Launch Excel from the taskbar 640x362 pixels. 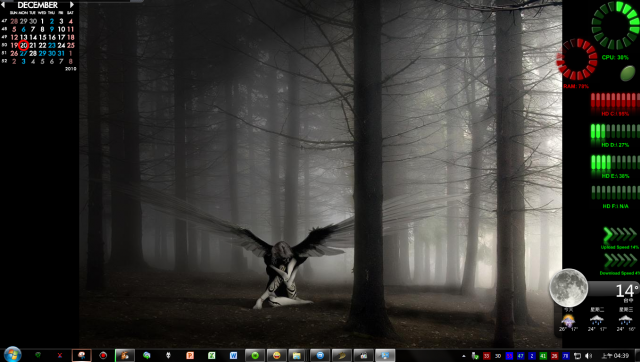[211, 355]
